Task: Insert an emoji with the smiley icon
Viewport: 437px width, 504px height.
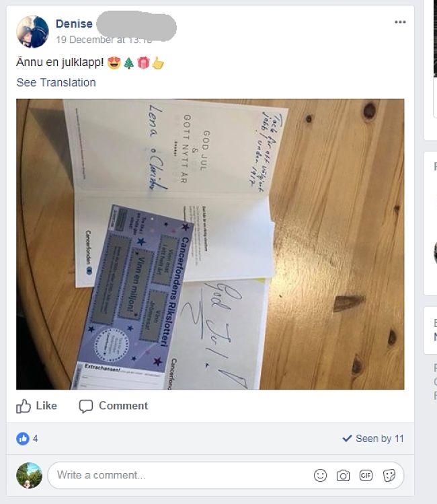Action: click(x=320, y=475)
